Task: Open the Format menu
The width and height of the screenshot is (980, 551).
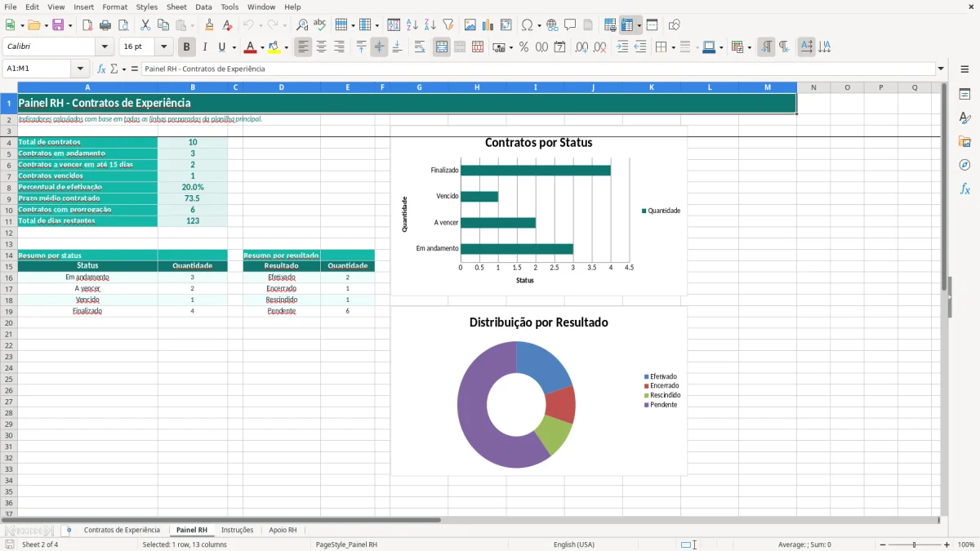Action: 115,7
